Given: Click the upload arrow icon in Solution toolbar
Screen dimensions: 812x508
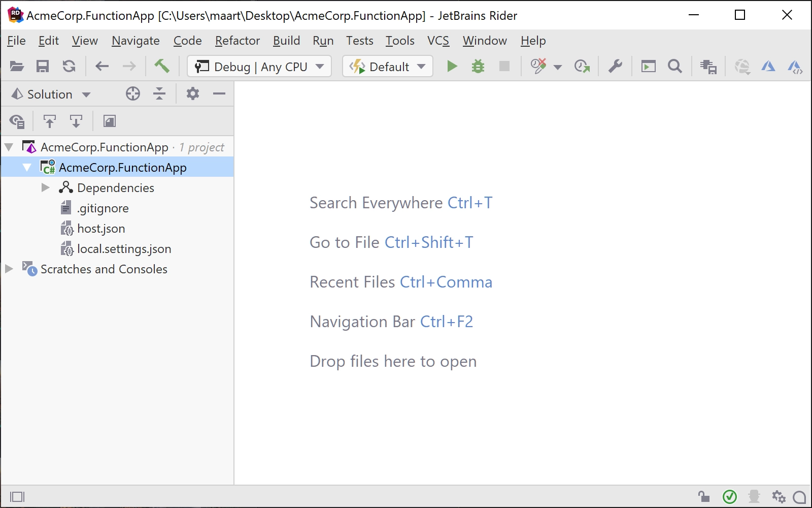Looking at the screenshot, I should pos(49,121).
